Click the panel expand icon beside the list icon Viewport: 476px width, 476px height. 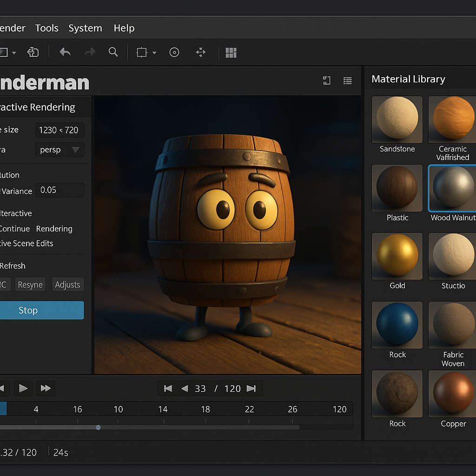(x=327, y=80)
